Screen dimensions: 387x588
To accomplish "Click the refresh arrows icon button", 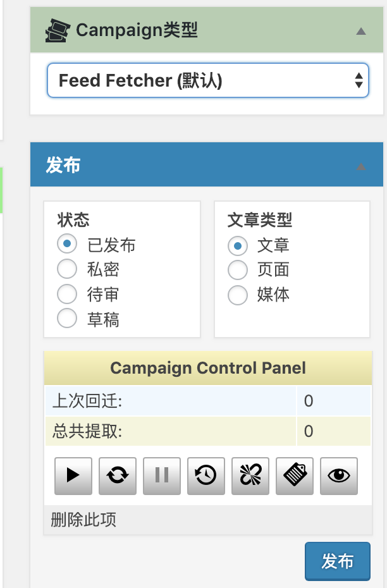I will [118, 475].
